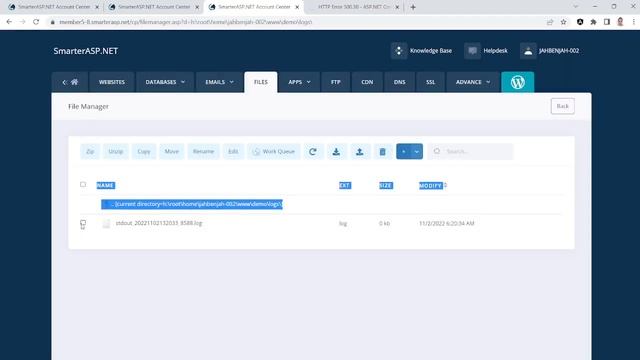Click the browser back arrow

pyautogui.click(x=9, y=22)
